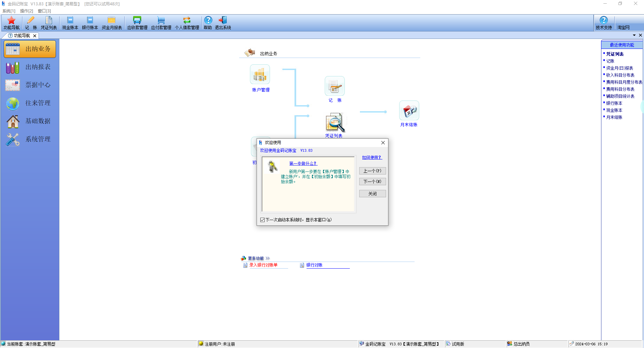644x348 pixels.
Task: Expand the tab list dropdown arrow
Action: pos(634,35)
